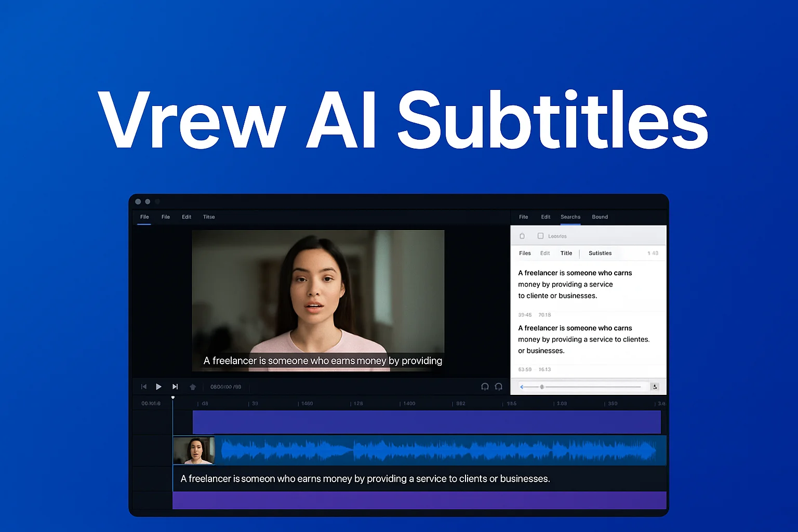Click the left headphone icon above the timeline
The width and height of the screenshot is (798, 532).
click(485, 387)
